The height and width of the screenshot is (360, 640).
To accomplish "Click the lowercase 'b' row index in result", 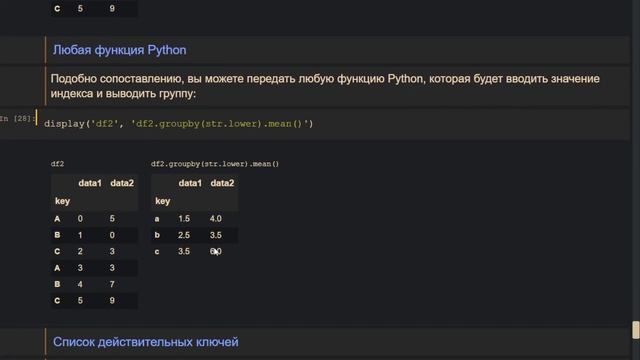I will click(x=157, y=235).
